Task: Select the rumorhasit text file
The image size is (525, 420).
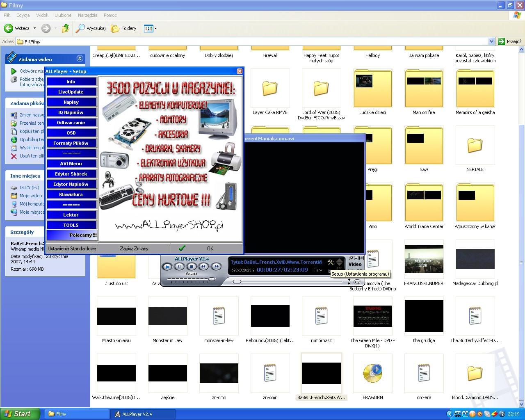Action: (x=321, y=316)
